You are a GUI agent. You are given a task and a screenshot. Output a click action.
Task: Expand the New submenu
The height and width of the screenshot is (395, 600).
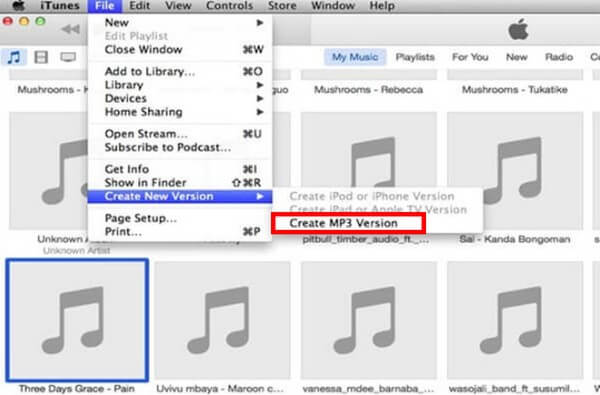click(180, 23)
